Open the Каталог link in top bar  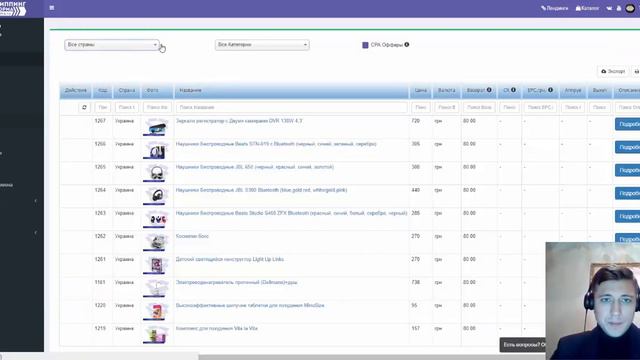[x=587, y=8]
